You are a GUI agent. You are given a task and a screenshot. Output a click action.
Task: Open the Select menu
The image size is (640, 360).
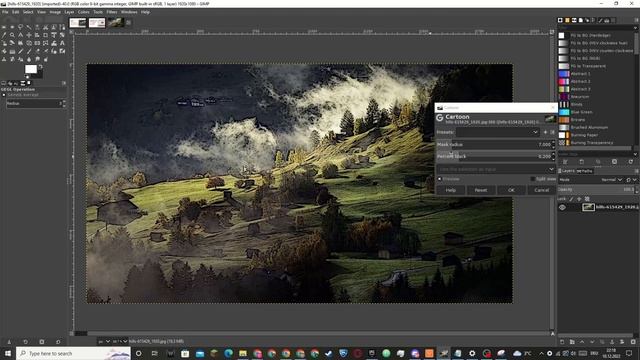(x=28, y=12)
